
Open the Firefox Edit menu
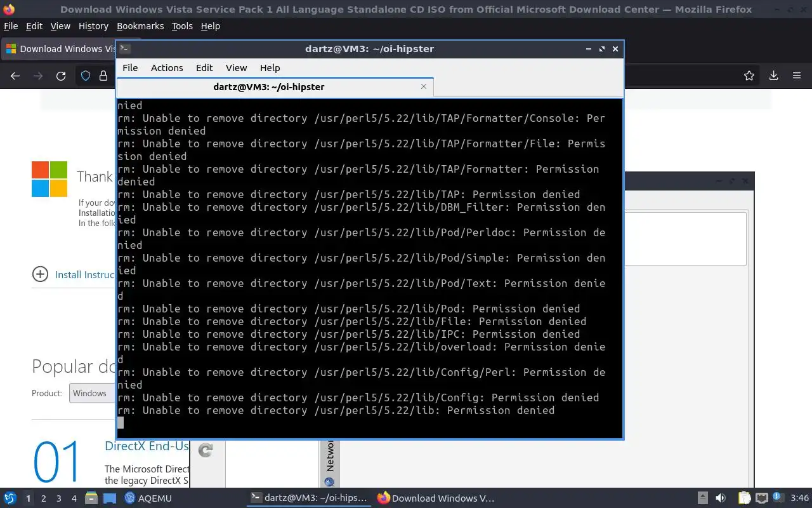point(34,26)
